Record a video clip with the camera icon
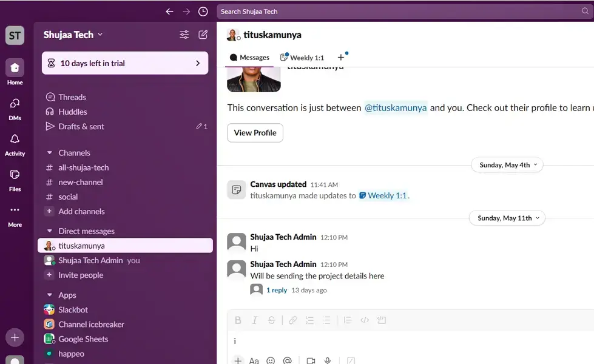Screen dimensions: 594x364 click(x=311, y=360)
